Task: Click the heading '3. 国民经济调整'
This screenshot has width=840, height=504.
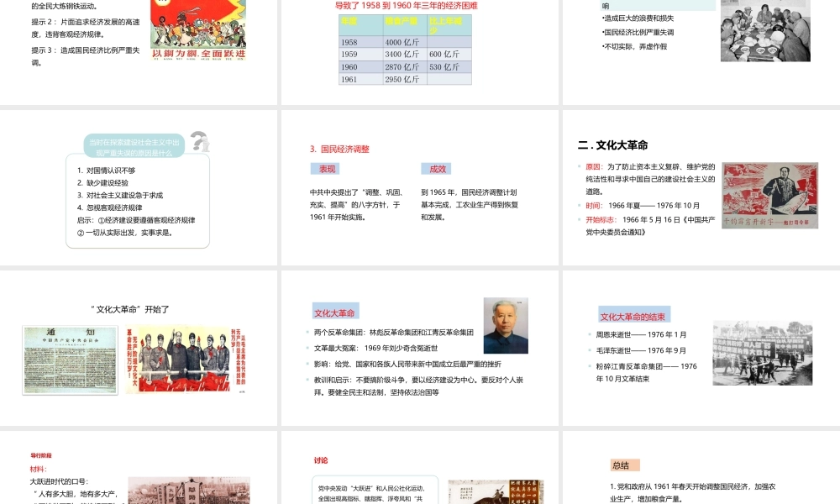Action: (x=339, y=149)
